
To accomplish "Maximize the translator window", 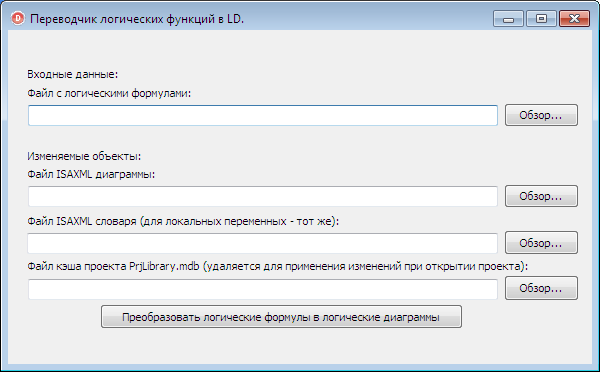I will click(x=541, y=18).
